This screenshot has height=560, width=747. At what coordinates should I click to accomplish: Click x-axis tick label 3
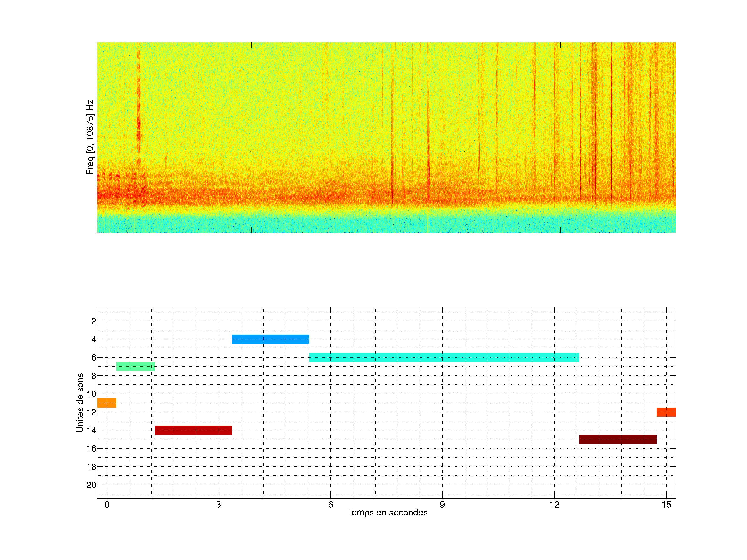click(x=218, y=505)
